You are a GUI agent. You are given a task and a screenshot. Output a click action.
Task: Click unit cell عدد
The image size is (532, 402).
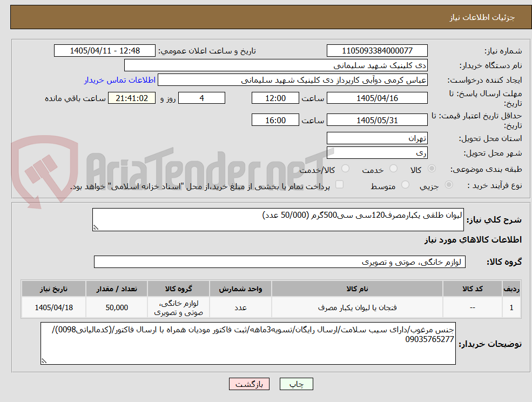click(x=240, y=307)
